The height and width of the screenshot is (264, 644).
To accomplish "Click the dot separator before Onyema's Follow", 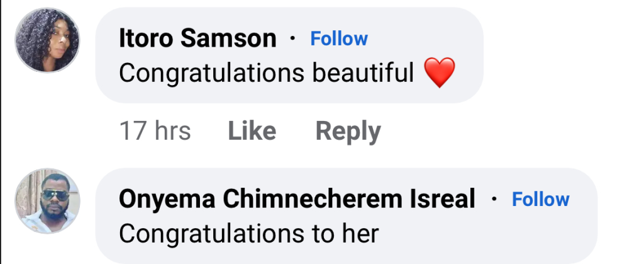I will pyautogui.click(x=494, y=200).
